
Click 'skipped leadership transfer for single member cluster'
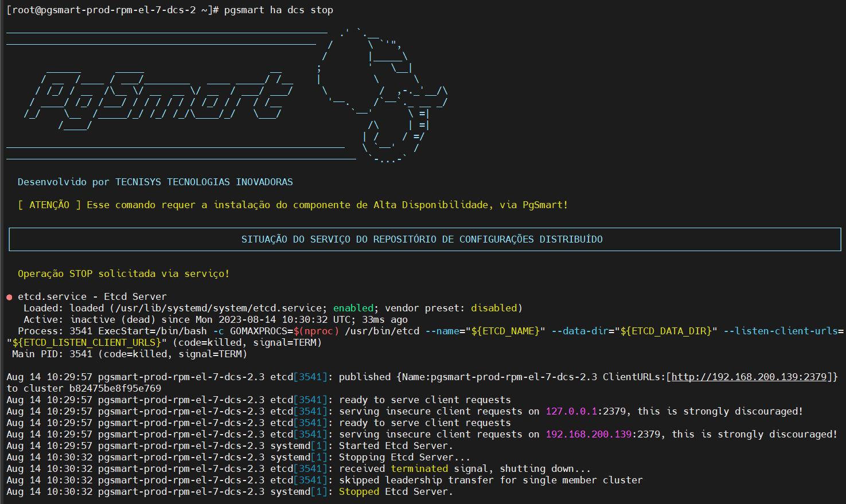[x=491, y=480]
